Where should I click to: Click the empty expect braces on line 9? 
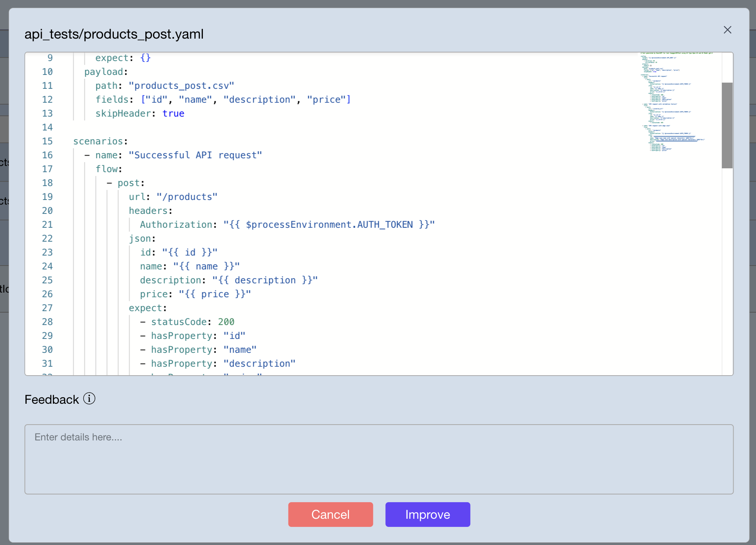click(145, 58)
